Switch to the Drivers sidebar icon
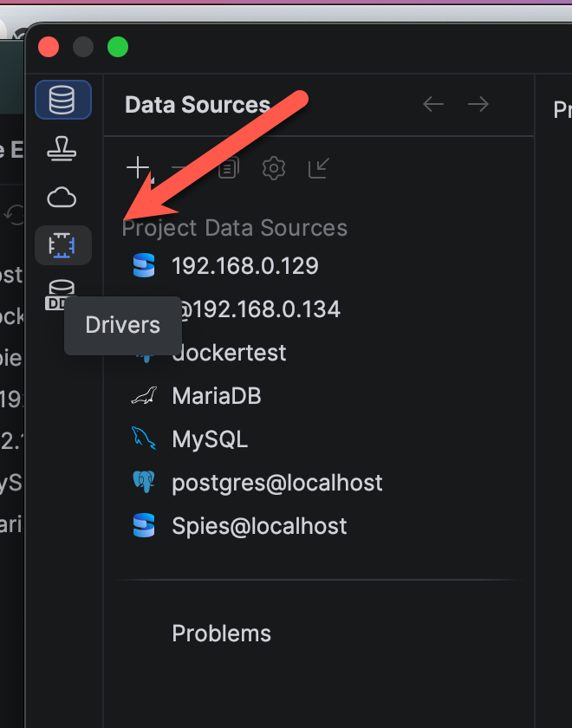Viewport: 572px width, 728px height. click(x=62, y=245)
